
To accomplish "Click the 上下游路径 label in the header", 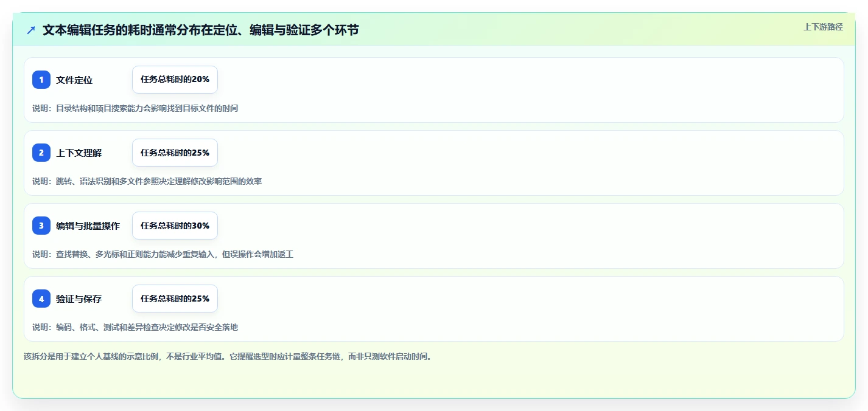I will 823,27.
